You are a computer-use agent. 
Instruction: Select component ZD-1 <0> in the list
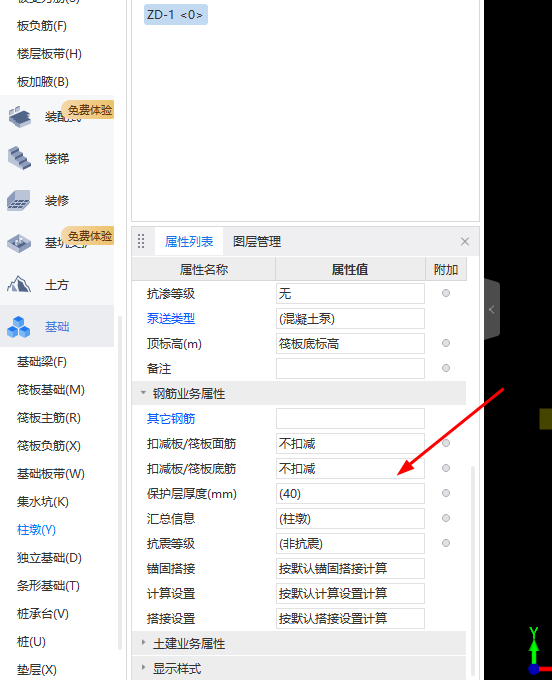(176, 15)
